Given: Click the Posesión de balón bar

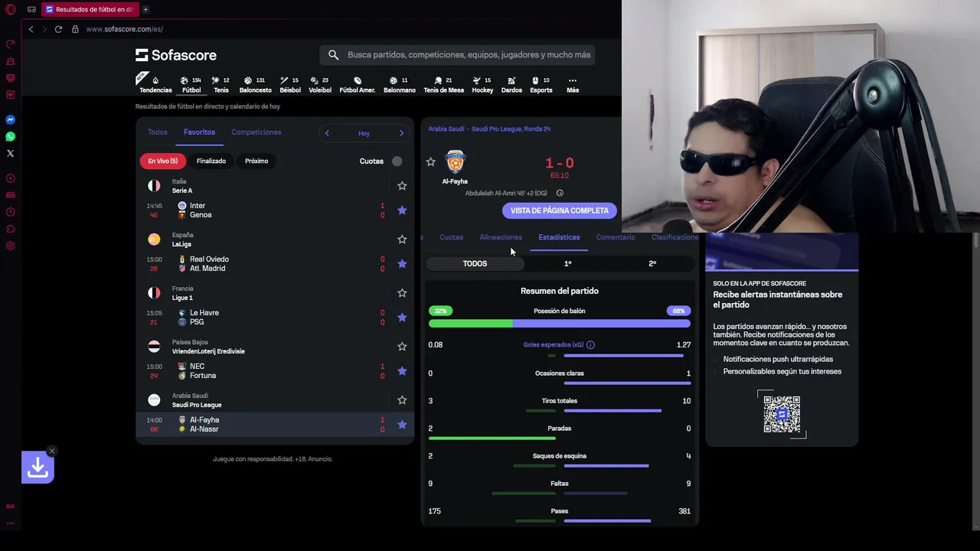Looking at the screenshot, I should 560,324.
